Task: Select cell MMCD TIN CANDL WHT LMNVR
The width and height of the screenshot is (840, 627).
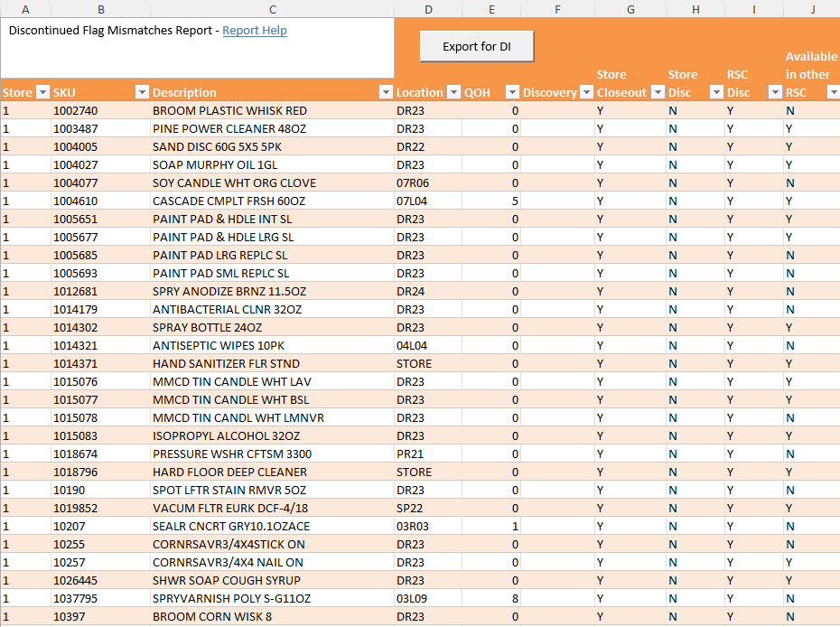Action: pyautogui.click(x=272, y=418)
